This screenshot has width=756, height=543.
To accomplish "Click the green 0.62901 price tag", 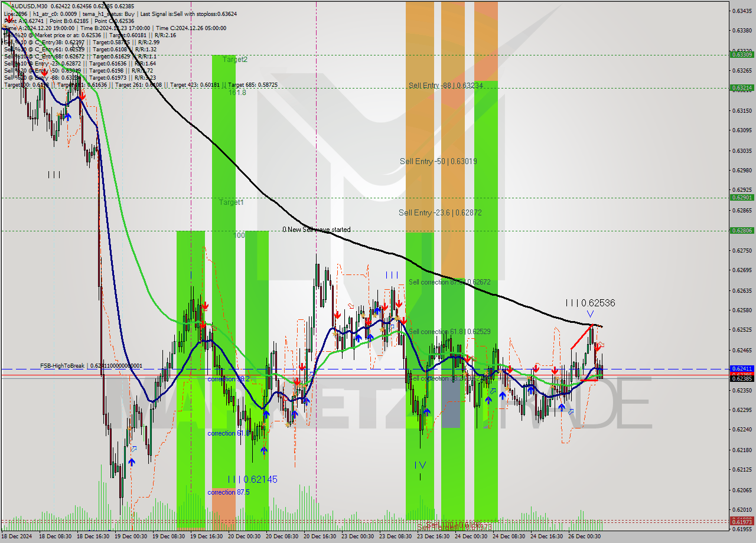I will (x=742, y=197).
